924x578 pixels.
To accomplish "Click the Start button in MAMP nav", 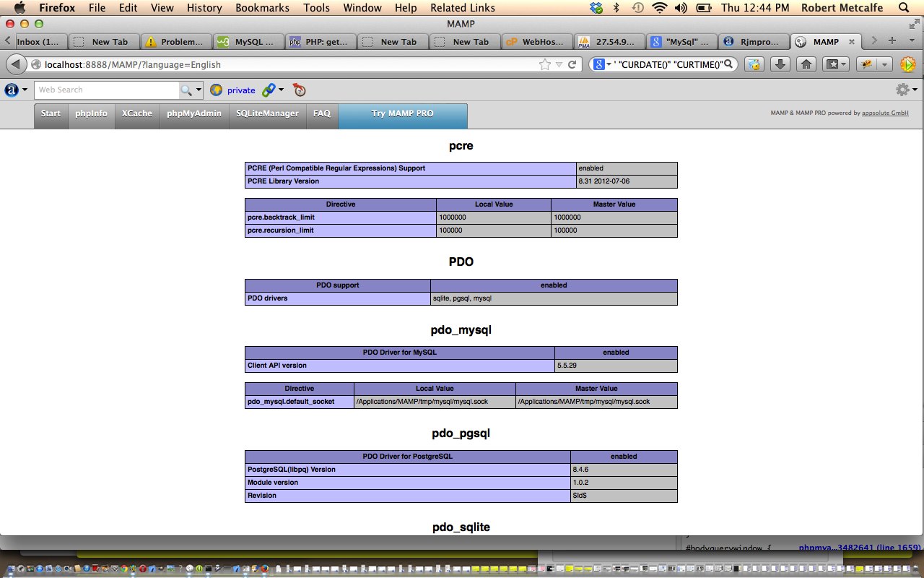I will [51, 114].
